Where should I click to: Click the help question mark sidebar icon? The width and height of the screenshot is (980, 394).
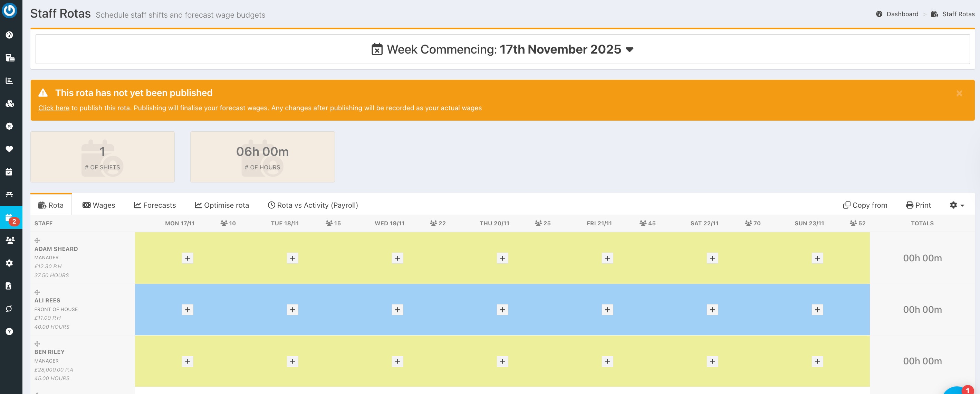click(x=10, y=331)
